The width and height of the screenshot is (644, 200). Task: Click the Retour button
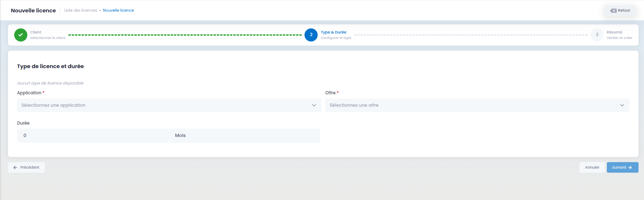(x=621, y=11)
